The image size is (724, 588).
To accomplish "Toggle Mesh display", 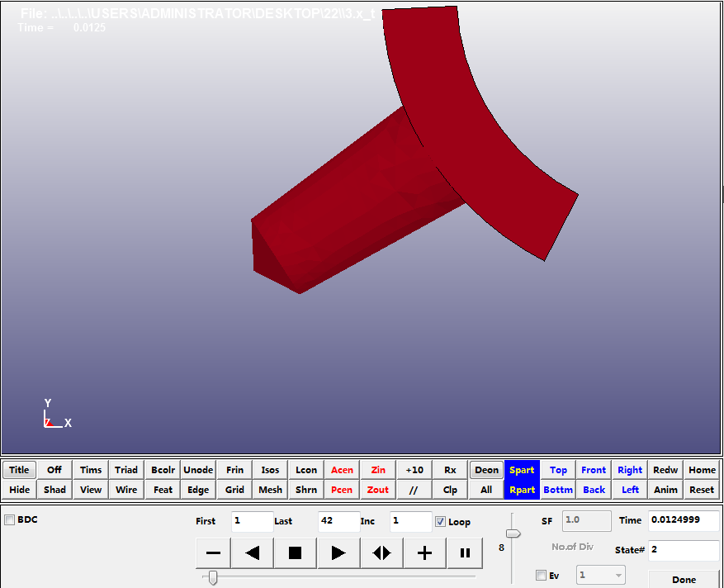I will click(270, 490).
